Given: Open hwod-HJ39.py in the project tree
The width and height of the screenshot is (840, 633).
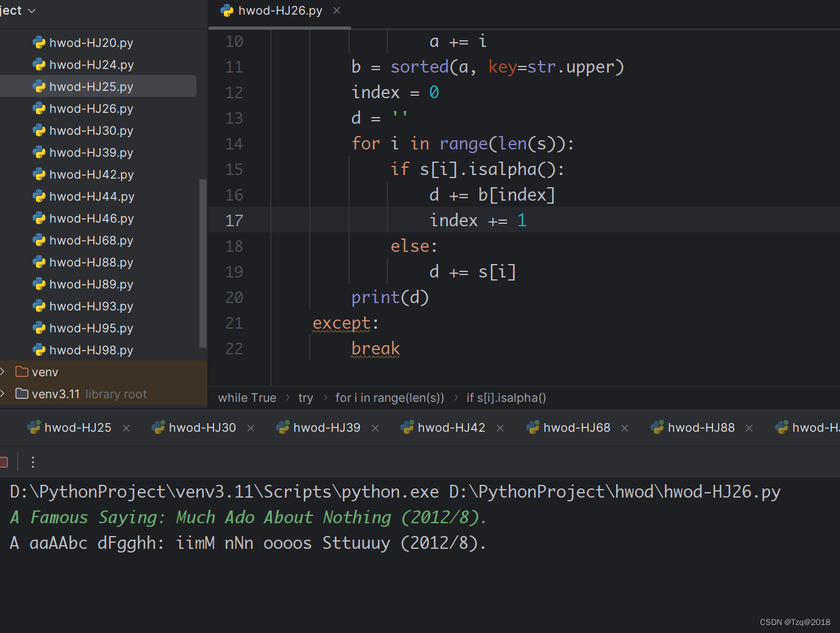Looking at the screenshot, I should point(91,152).
